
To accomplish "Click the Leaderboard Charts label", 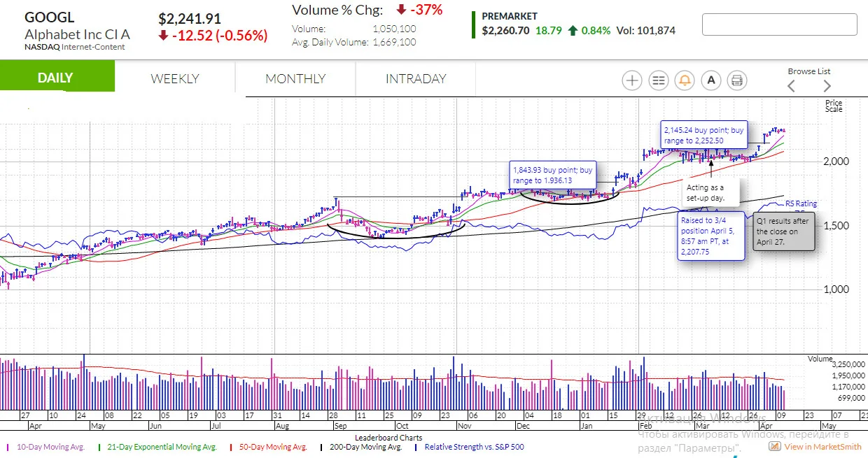I will [388, 438].
